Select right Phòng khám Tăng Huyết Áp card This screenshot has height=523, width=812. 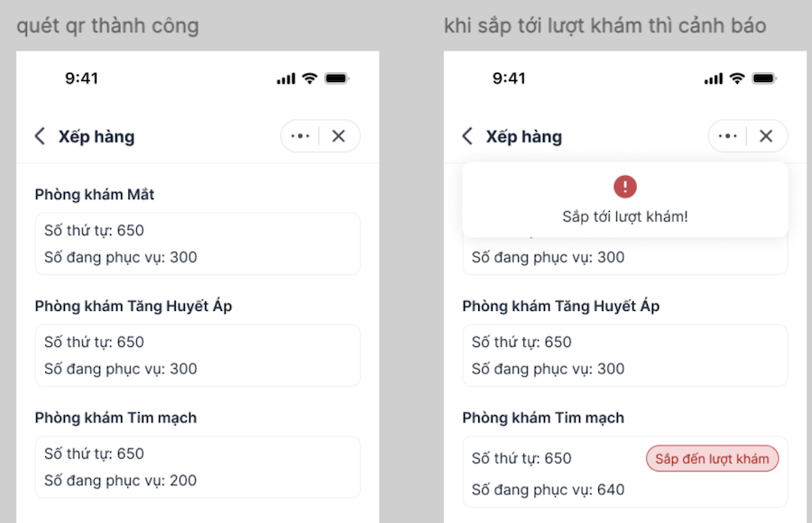(624, 355)
